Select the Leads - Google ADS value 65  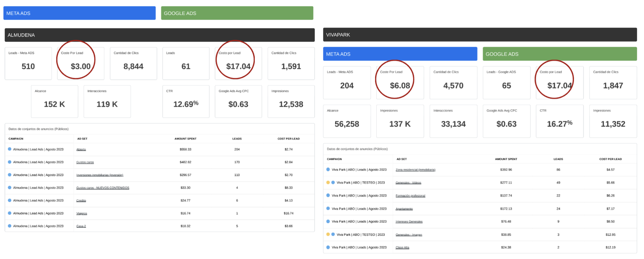coord(506,86)
